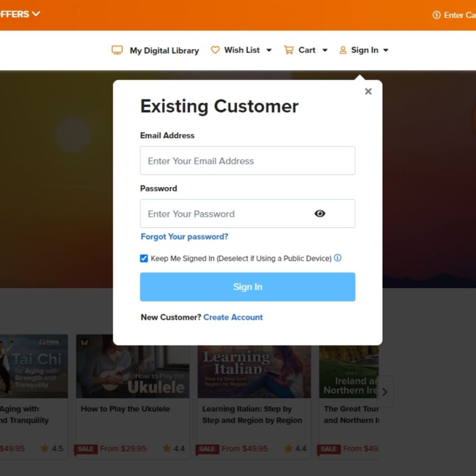Expand the Wish List dropdown arrow
The image size is (476, 476).
click(269, 50)
